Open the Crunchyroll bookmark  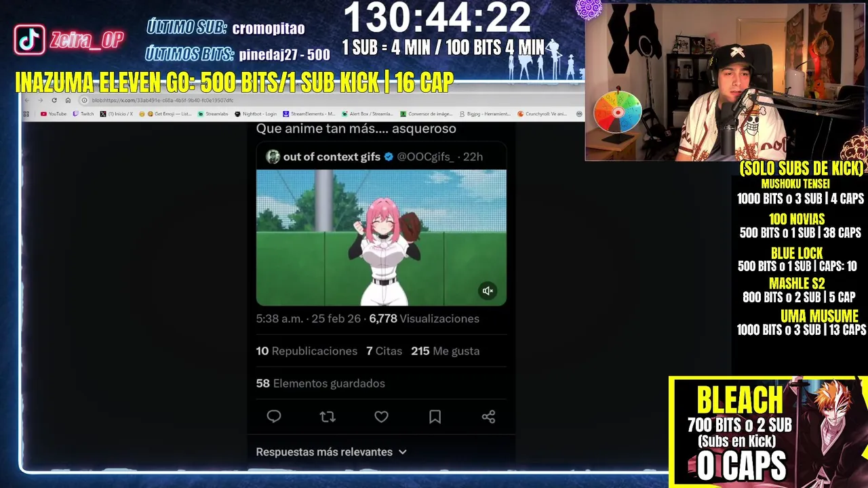pyautogui.click(x=542, y=114)
